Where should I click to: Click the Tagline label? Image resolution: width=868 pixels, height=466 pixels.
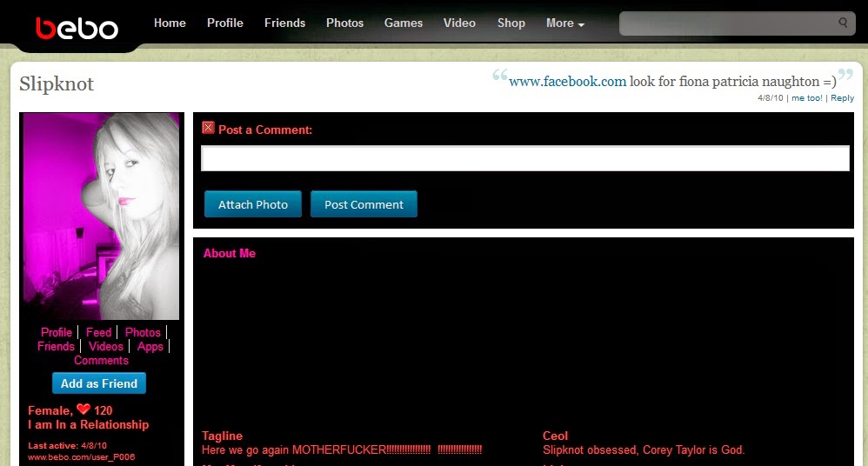tap(222, 436)
